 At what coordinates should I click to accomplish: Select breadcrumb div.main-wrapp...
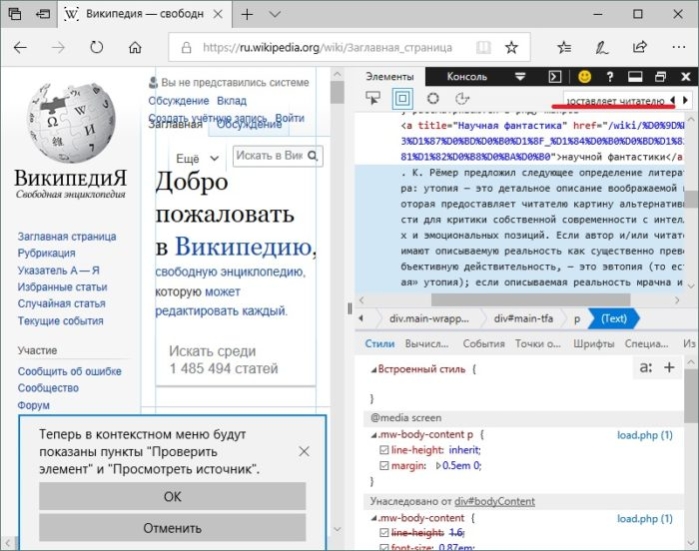coord(428,319)
